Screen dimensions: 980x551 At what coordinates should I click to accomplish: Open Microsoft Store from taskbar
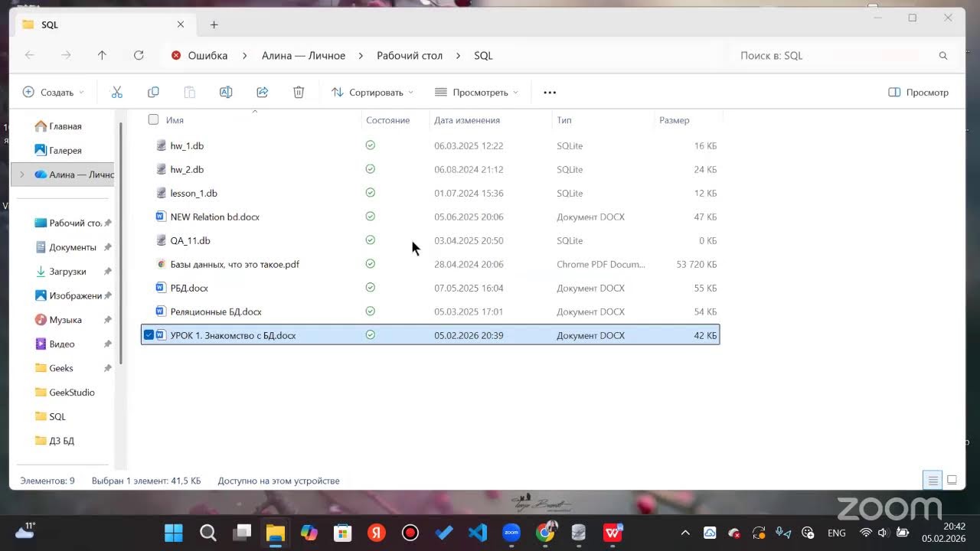point(343,533)
